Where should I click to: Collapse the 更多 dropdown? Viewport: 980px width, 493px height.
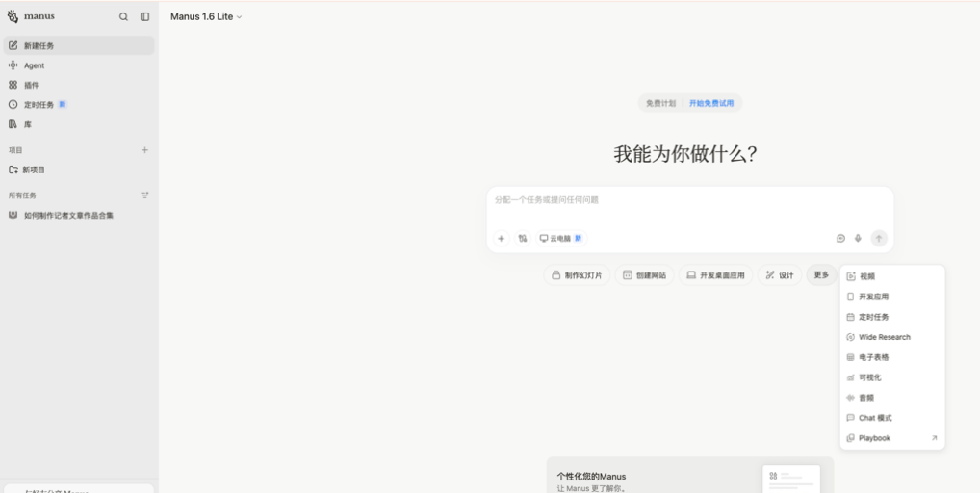coord(821,275)
